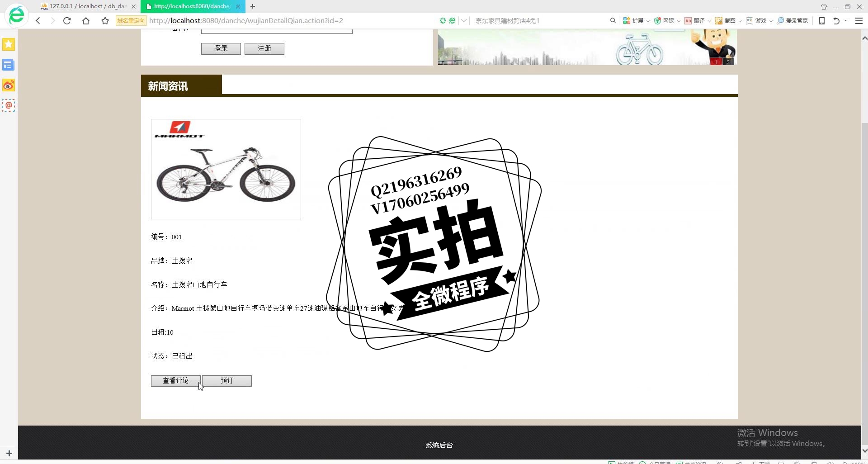This screenshot has height=464, width=868.
Task: Open the mail @ sidebar icon
Action: (9, 105)
